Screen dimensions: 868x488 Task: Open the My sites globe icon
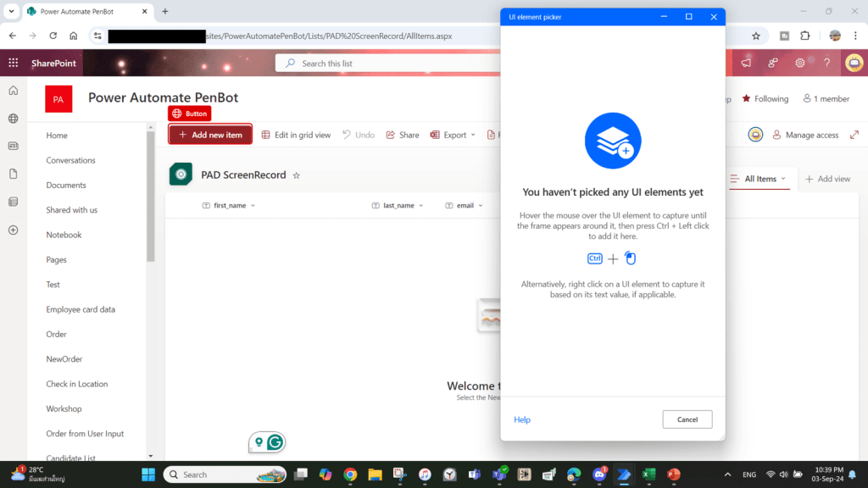13,119
